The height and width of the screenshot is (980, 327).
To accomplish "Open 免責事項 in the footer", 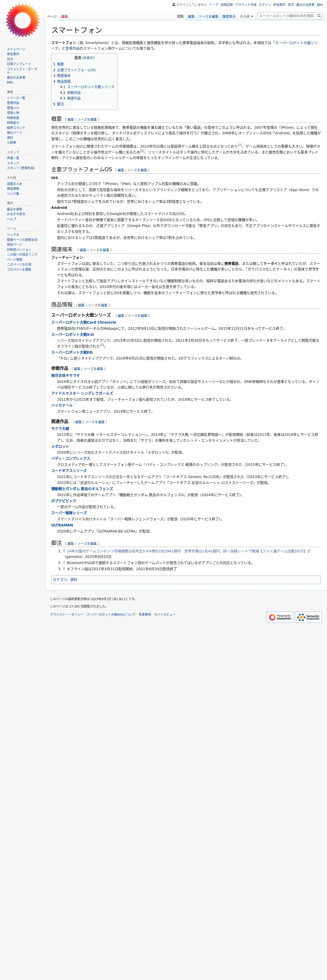I will (x=145, y=614).
